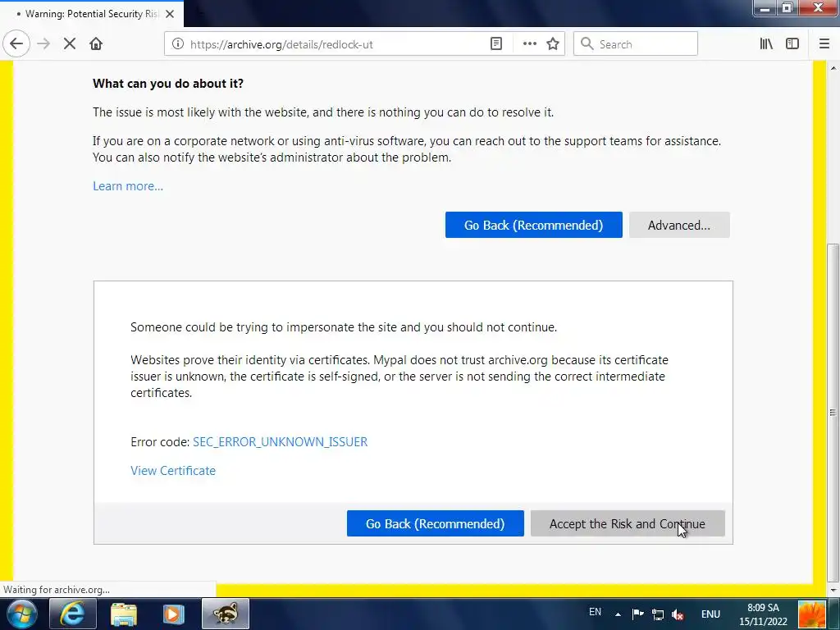
Task: Show site information icon in the address bar
Action: tap(178, 44)
